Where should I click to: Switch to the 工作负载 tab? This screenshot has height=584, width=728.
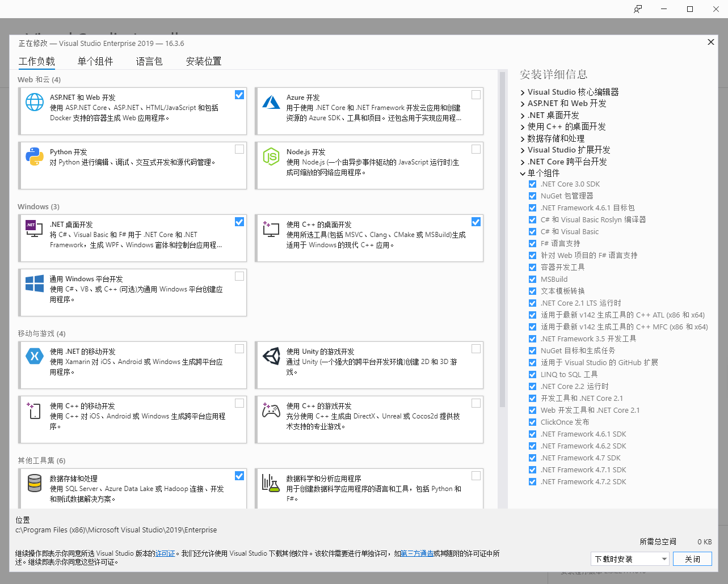coord(37,61)
